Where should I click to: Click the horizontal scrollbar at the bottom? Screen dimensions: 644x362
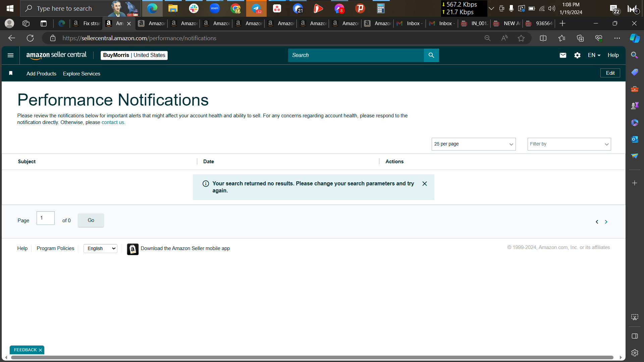coord(312,358)
